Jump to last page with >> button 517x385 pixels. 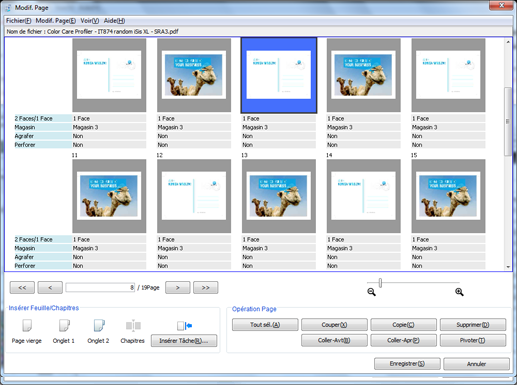coord(206,288)
